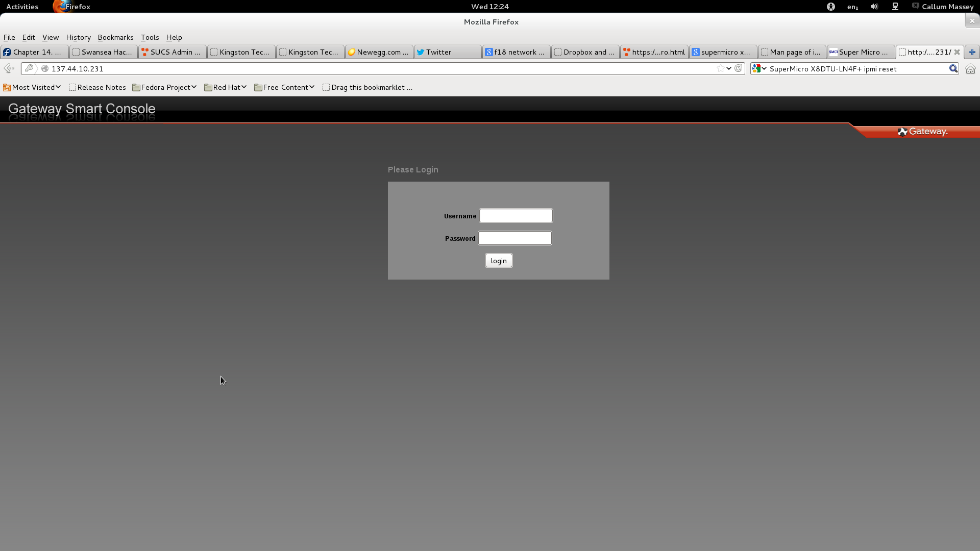Open the en keyboard layout indicator
Viewport: 980px width, 551px height.
tap(852, 7)
